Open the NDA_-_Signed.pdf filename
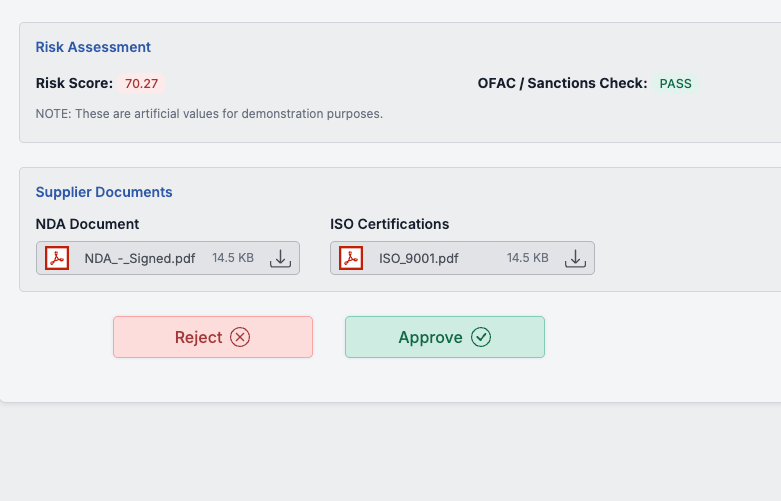 [139, 258]
